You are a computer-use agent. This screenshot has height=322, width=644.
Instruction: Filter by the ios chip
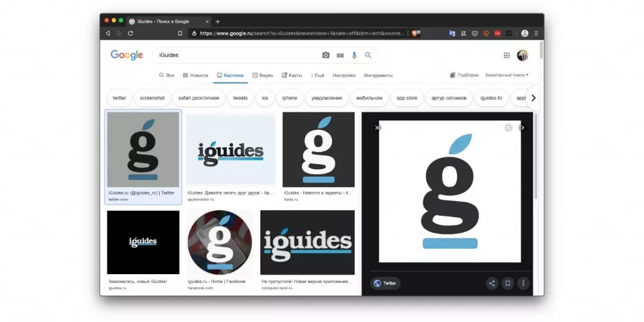(x=265, y=98)
